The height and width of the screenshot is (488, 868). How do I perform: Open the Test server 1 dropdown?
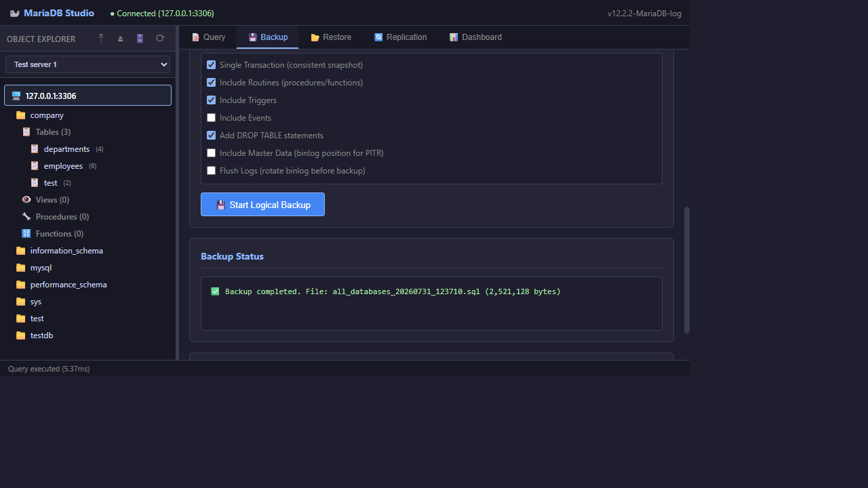[x=87, y=64]
